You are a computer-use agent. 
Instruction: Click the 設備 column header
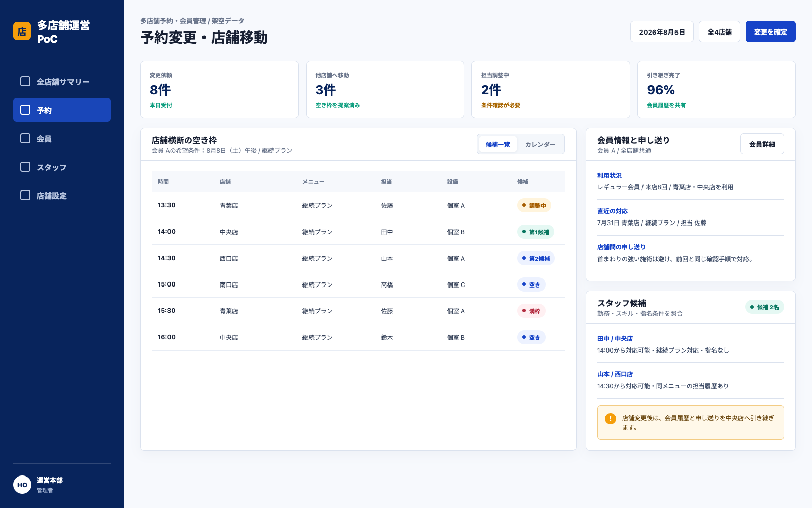[x=453, y=181]
